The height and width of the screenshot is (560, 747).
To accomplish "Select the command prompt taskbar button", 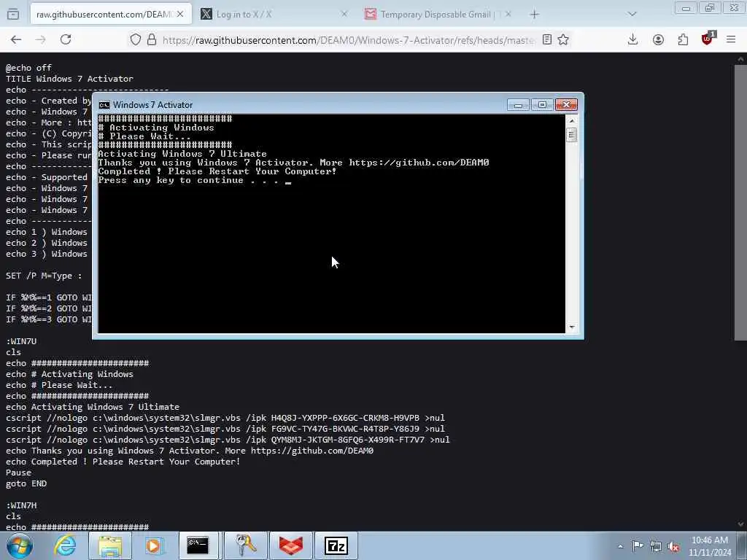I will pyautogui.click(x=198, y=545).
